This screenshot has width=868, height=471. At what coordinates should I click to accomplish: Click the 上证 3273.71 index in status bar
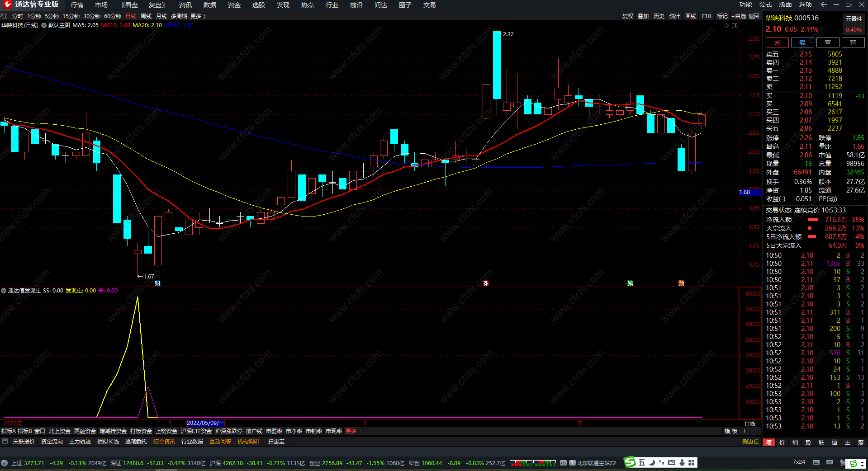tap(28, 463)
